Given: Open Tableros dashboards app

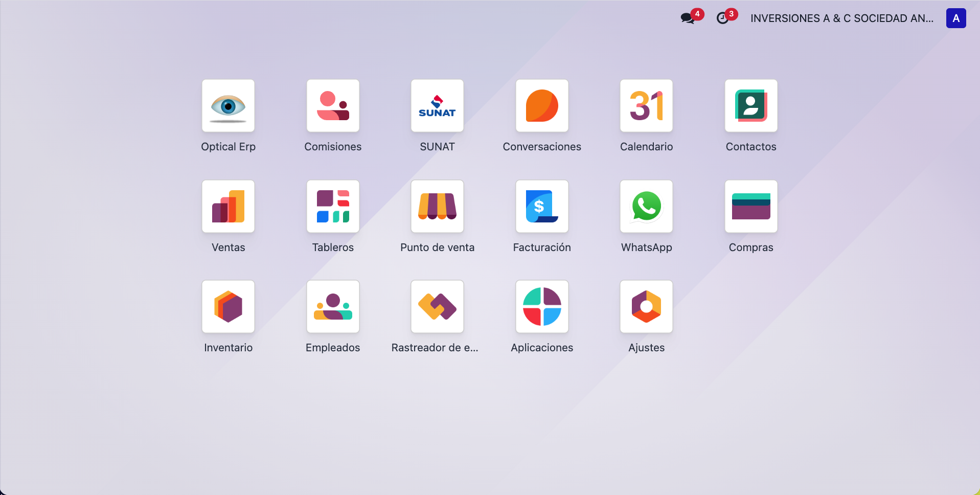Looking at the screenshot, I should pyautogui.click(x=333, y=207).
